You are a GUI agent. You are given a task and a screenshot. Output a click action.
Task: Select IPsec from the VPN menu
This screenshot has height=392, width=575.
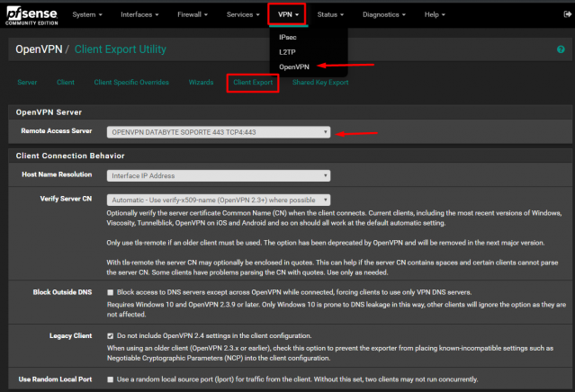pos(288,38)
